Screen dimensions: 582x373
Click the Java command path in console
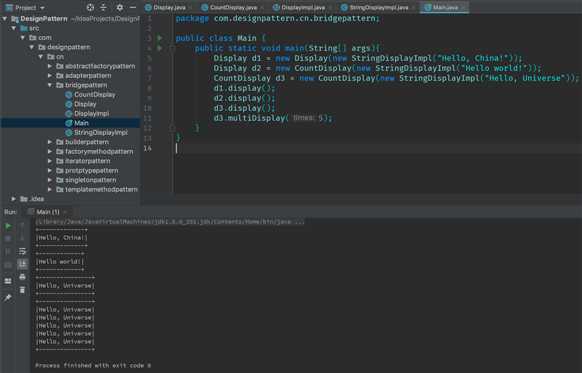(x=170, y=222)
